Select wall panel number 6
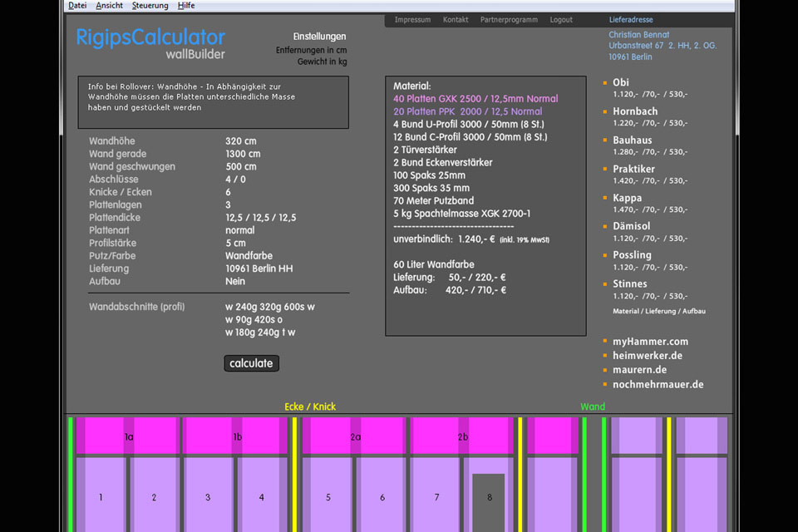Screen dimensions: 798x532 click(x=382, y=496)
